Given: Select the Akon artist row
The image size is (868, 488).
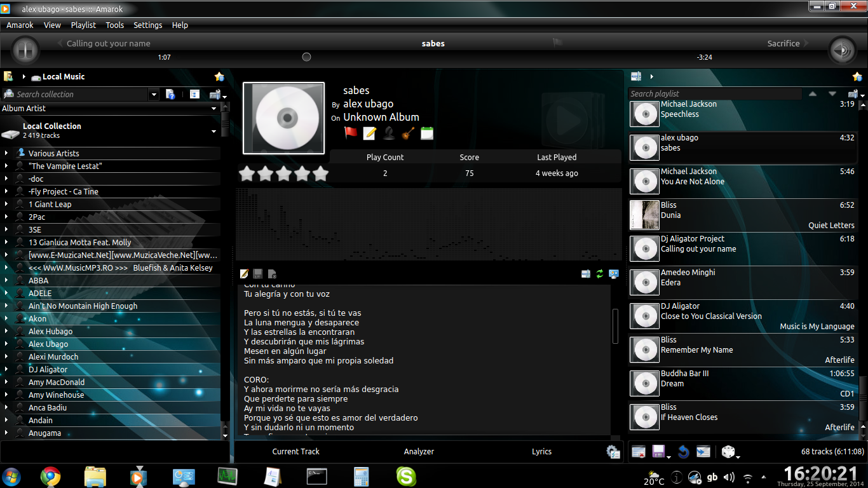Looking at the screenshot, I should (x=111, y=318).
